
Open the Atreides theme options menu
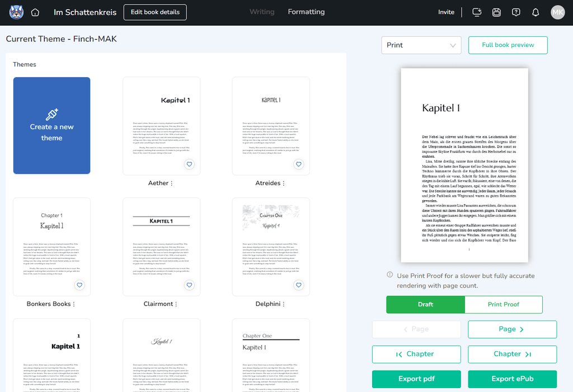click(x=283, y=183)
